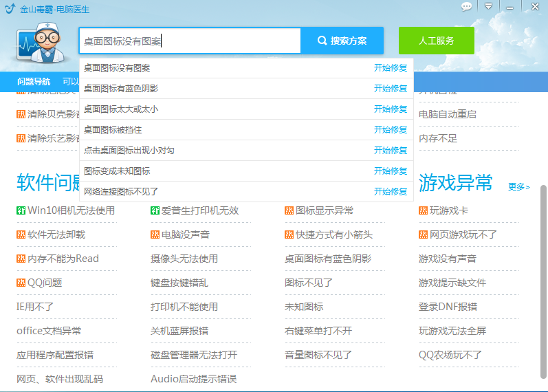Open 人工服务 manual service
The image size is (548, 392).
pos(437,41)
